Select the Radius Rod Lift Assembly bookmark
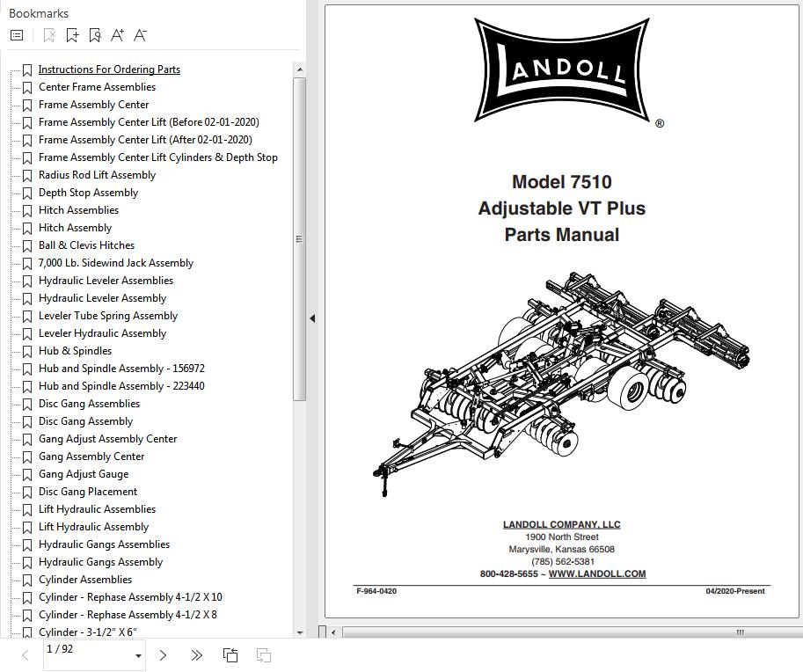This screenshot has height=672, width=803. [x=98, y=175]
